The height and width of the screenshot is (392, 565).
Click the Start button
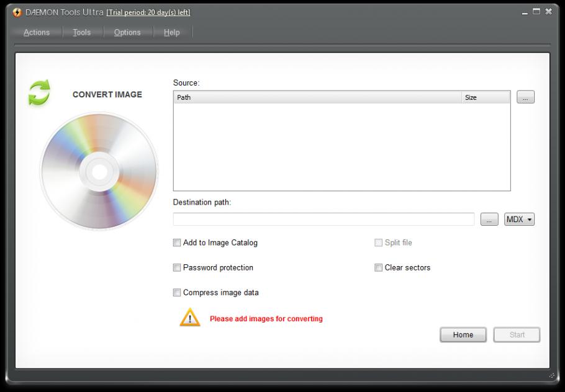point(517,335)
